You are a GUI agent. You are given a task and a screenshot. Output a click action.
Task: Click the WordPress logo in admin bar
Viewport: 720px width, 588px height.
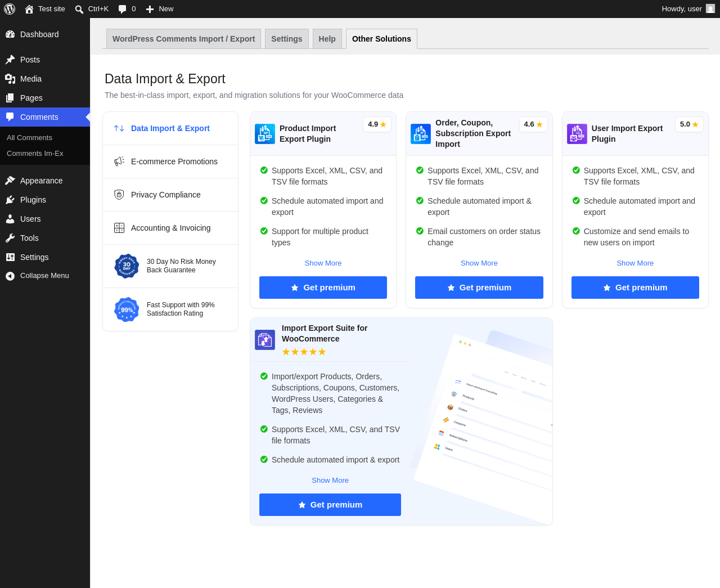click(x=10, y=9)
